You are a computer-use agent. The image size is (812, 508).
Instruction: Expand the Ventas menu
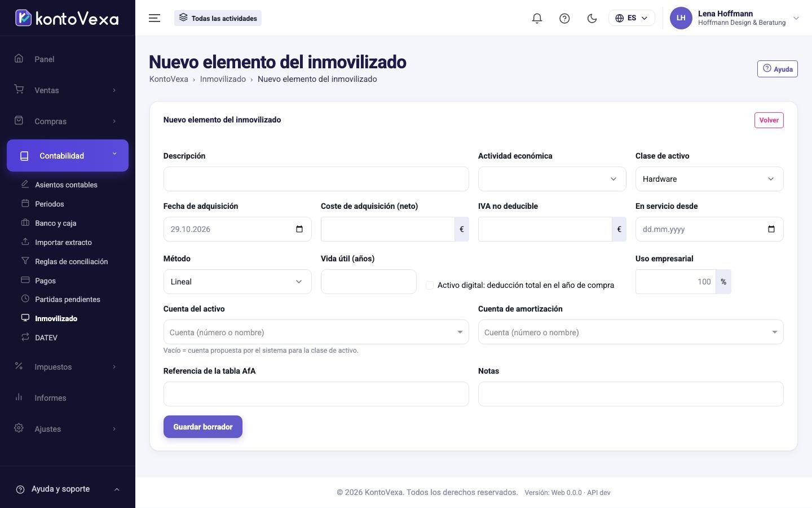[x=68, y=90]
